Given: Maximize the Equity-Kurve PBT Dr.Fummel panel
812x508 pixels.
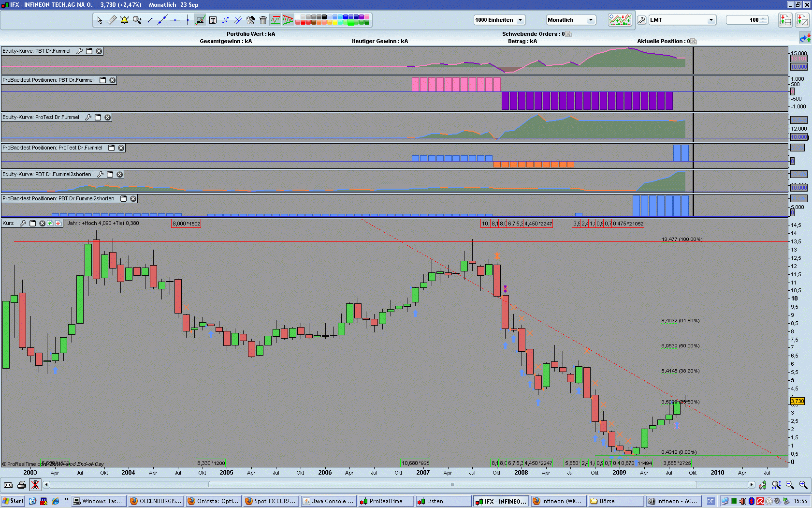Looking at the screenshot, I should [x=89, y=51].
